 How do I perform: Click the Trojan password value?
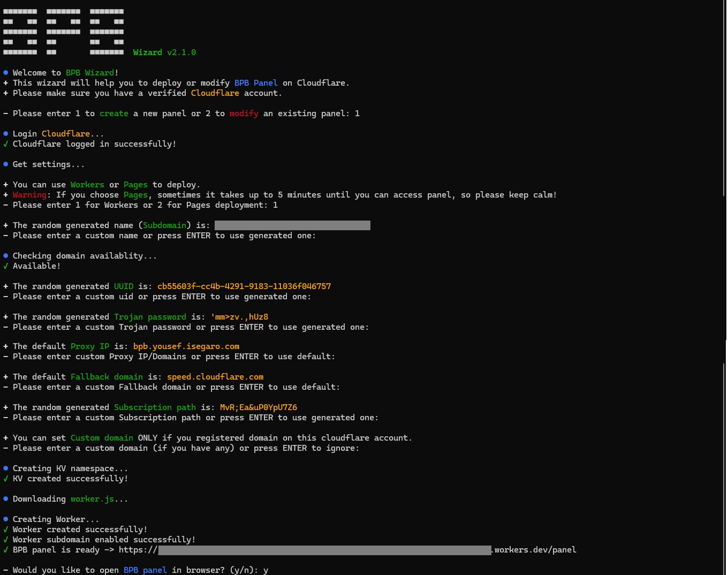pos(239,316)
